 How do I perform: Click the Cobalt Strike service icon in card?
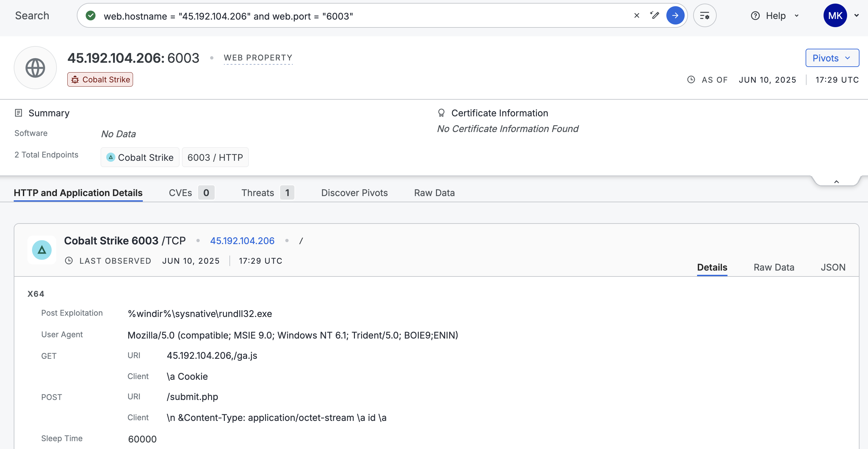[42, 250]
